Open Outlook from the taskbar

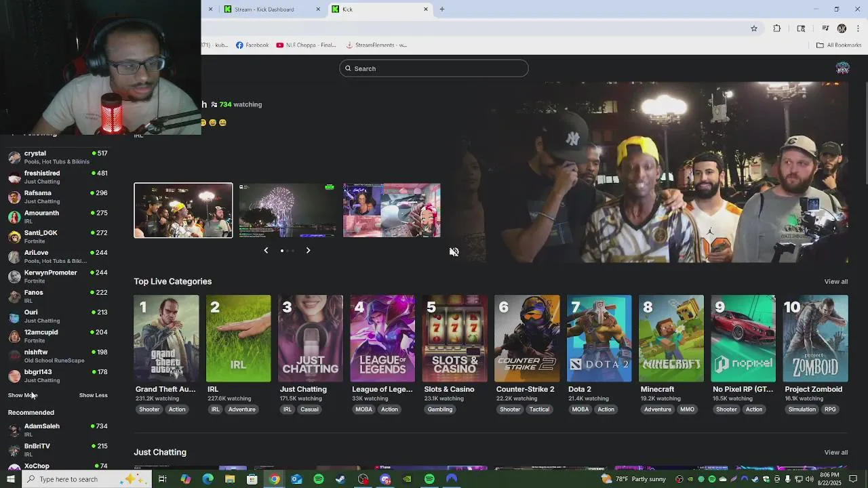296,479
